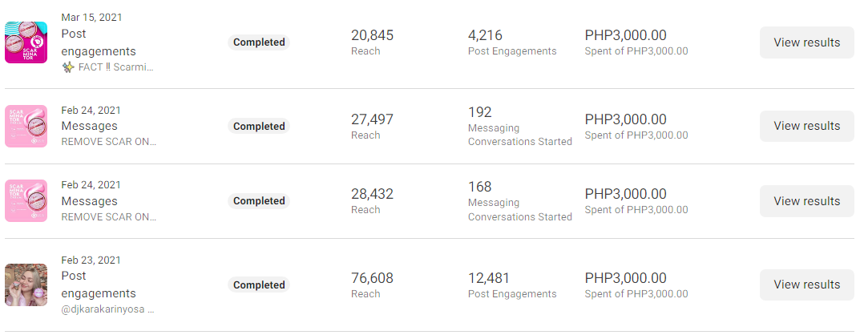View results for the 27,497 reach ad
Image resolution: width=868 pixels, height=335 pixels.
point(806,126)
